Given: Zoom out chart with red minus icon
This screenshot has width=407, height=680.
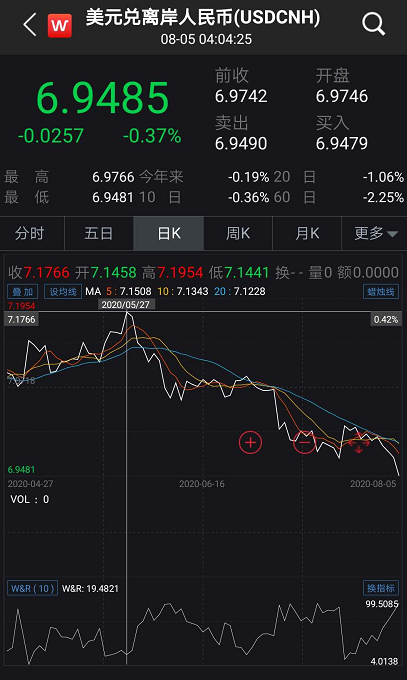Looking at the screenshot, I should pos(305,442).
